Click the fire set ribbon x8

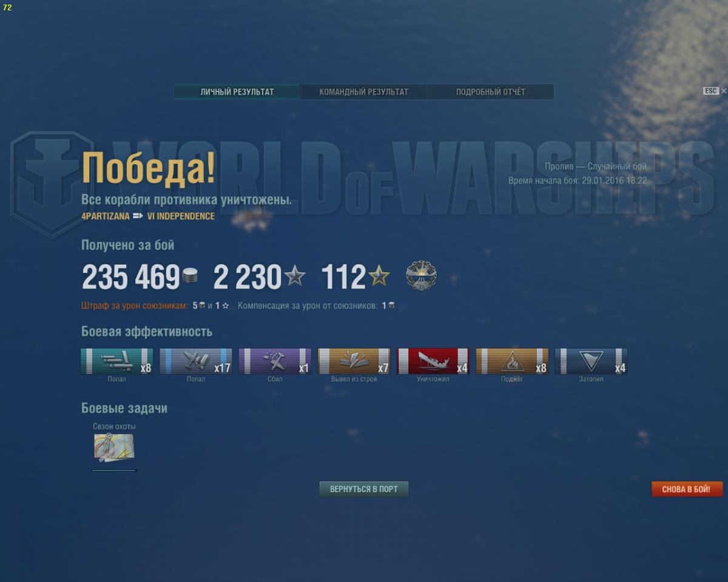(x=512, y=361)
